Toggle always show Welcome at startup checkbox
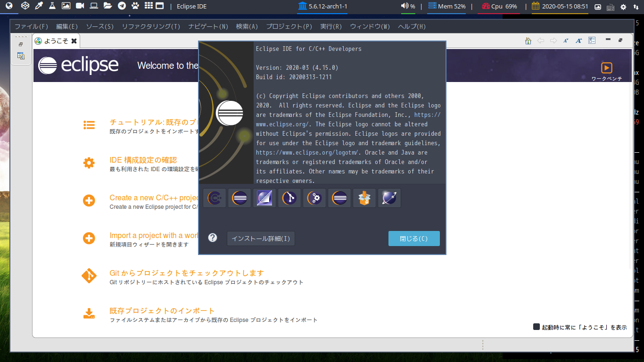644x362 pixels. tap(537, 327)
